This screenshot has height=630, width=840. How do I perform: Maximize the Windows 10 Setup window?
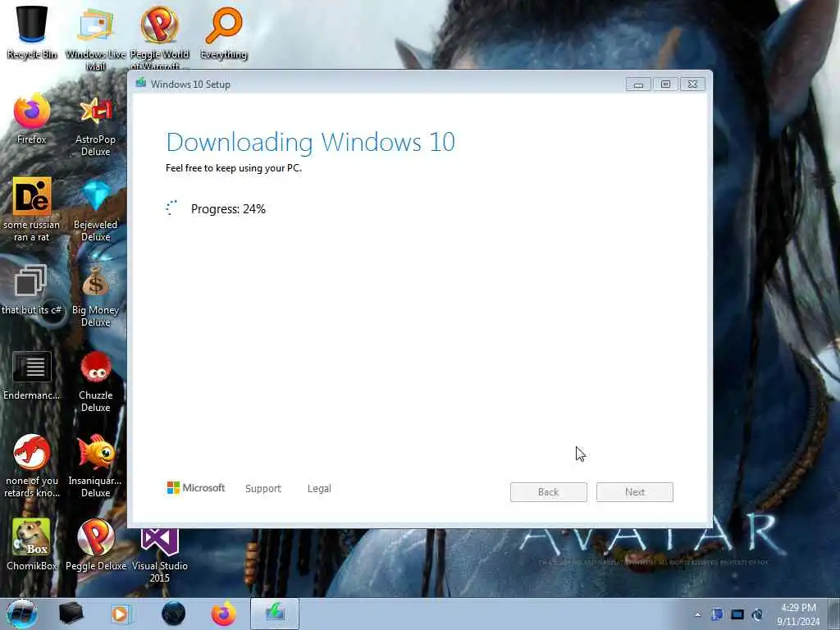coord(665,84)
